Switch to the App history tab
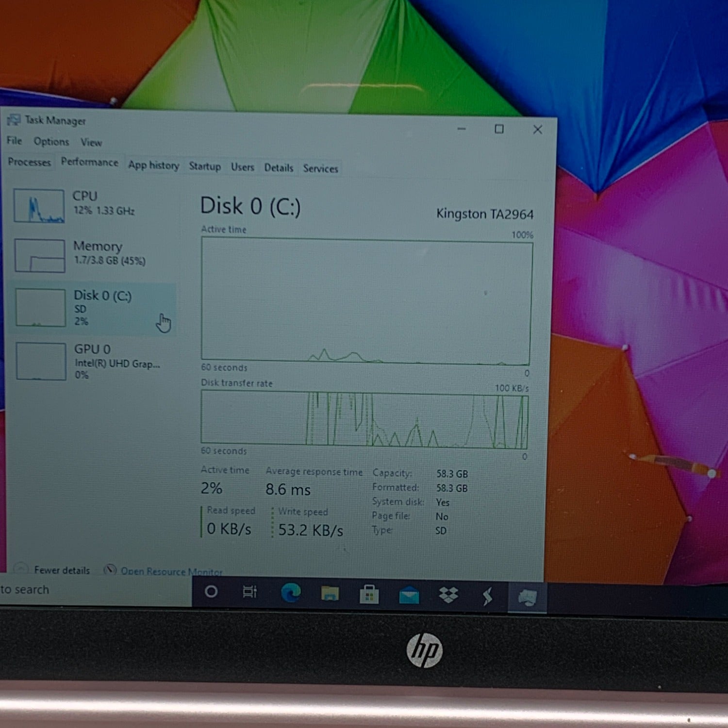Image resolution: width=728 pixels, height=728 pixels. tap(153, 165)
